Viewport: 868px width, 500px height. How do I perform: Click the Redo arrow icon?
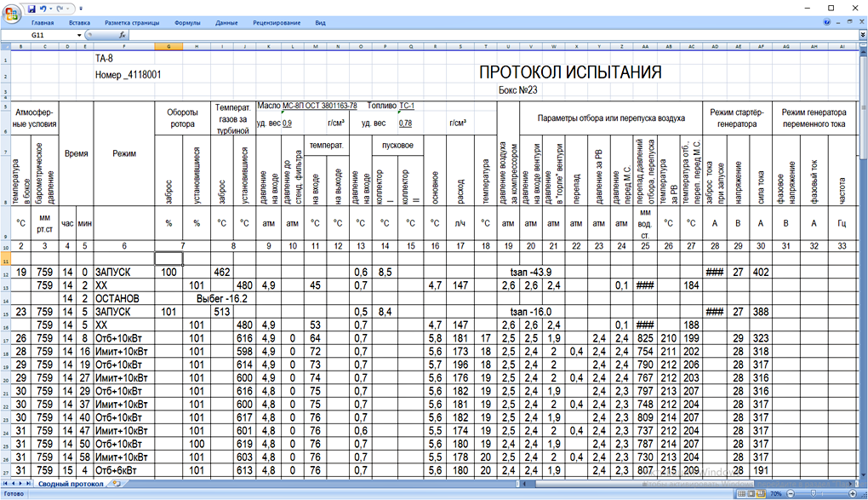pos(58,8)
